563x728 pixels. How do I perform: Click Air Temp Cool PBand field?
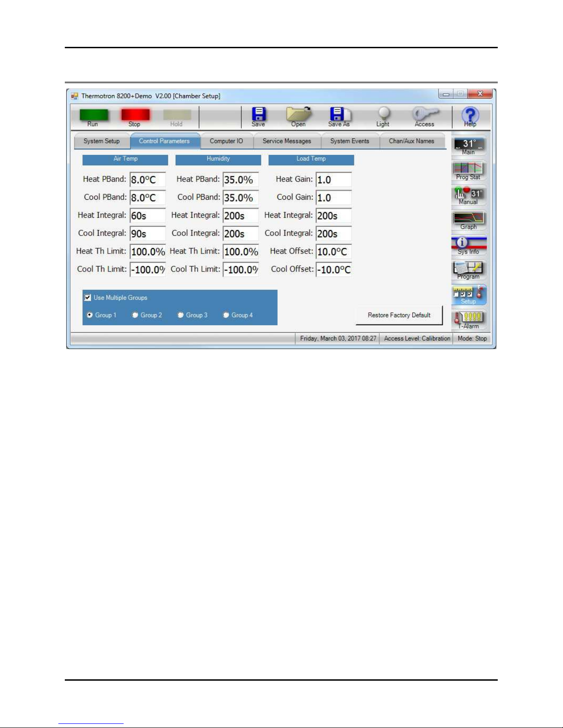pos(148,198)
